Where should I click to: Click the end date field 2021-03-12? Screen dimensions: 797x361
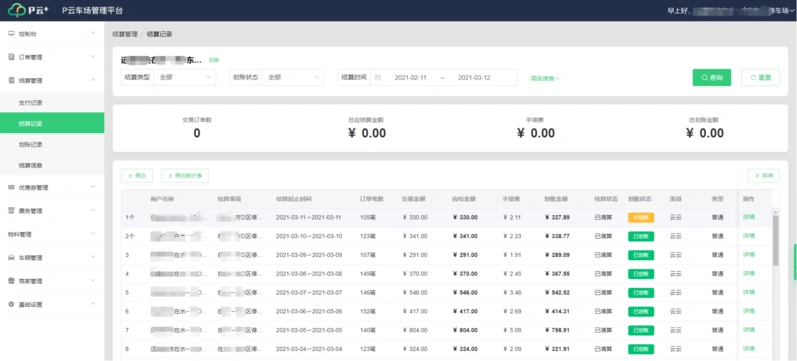pyautogui.click(x=474, y=78)
